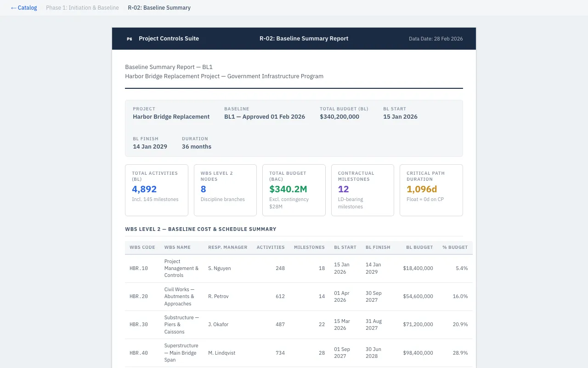This screenshot has width=588, height=368.
Task: Sort by the WBS Code column header
Action: pos(142,247)
